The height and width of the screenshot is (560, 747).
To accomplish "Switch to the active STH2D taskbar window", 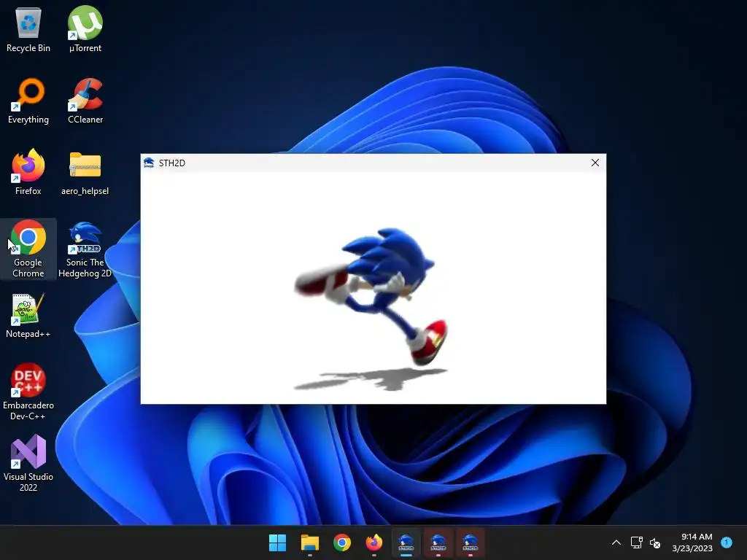I will tap(406, 542).
